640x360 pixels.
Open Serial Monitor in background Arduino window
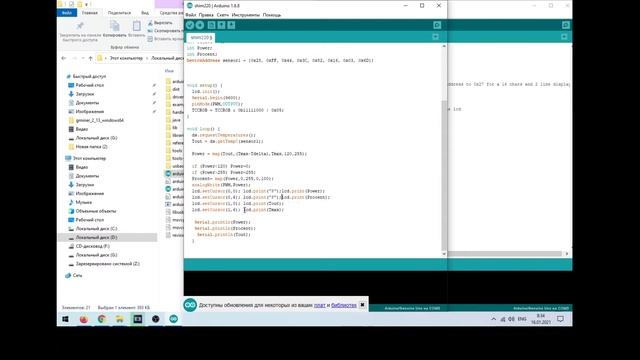click(x=565, y=25)
